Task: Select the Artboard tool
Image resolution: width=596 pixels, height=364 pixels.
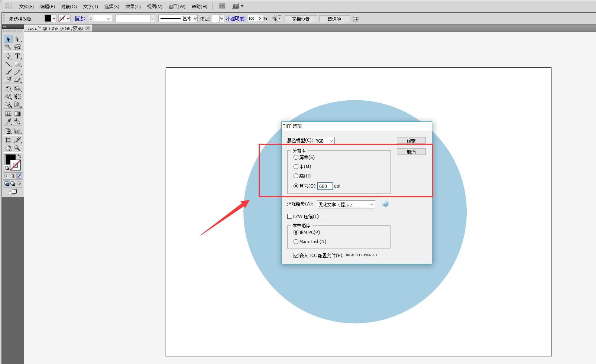Action: click(8, 140)
